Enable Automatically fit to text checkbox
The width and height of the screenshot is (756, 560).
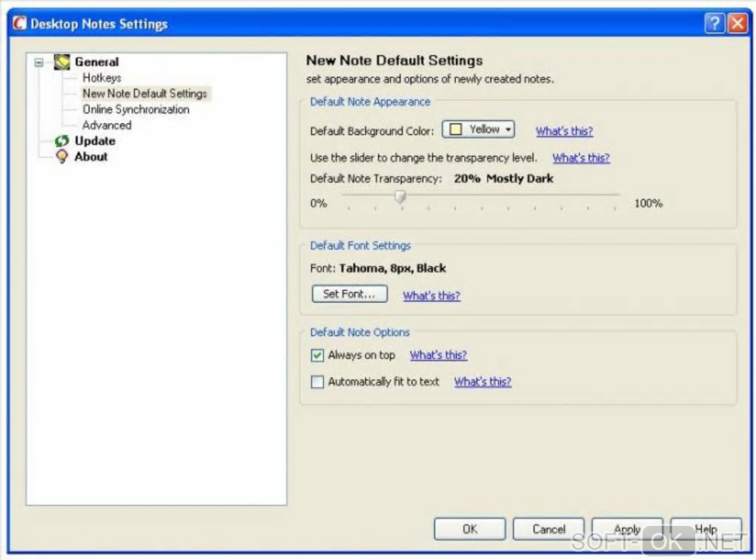(318, 383)
